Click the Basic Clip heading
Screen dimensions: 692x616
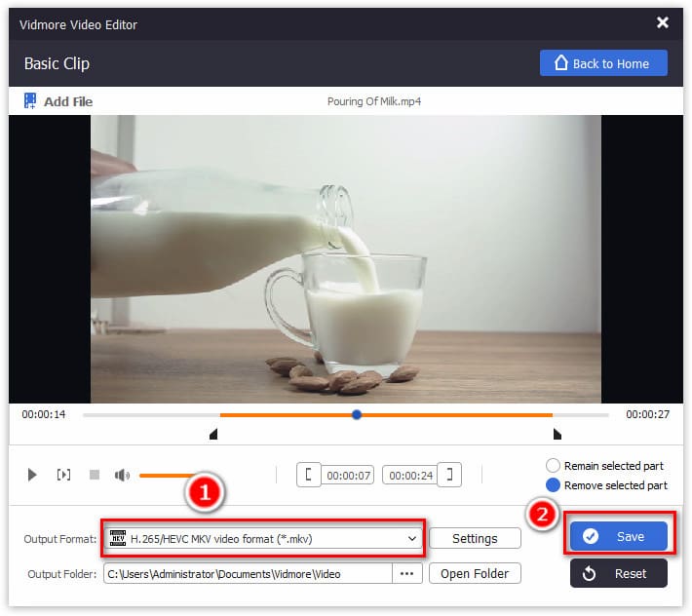[x=57, y=64]
